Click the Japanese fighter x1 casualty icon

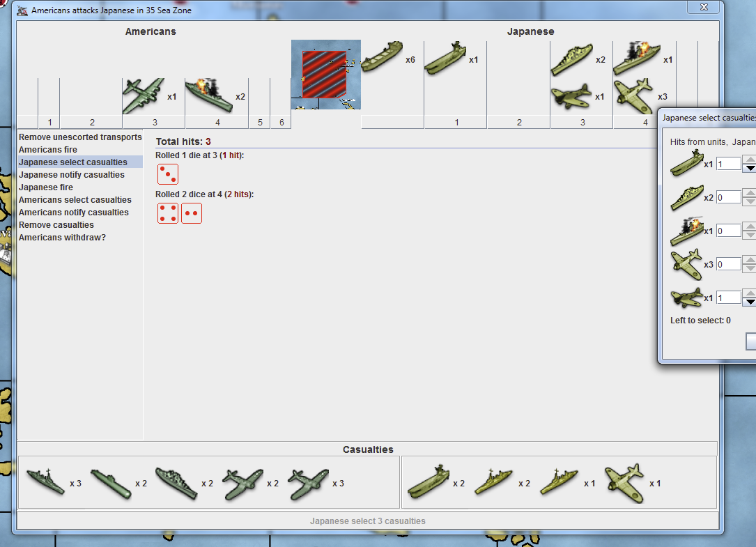tap(624, 482)
